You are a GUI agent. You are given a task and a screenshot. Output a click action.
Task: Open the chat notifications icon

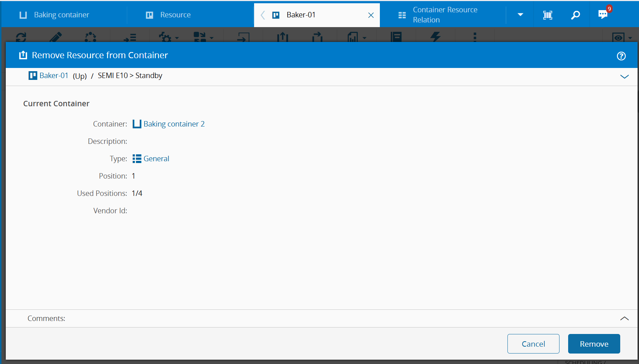pyautogui.click(x=603, y=14)
